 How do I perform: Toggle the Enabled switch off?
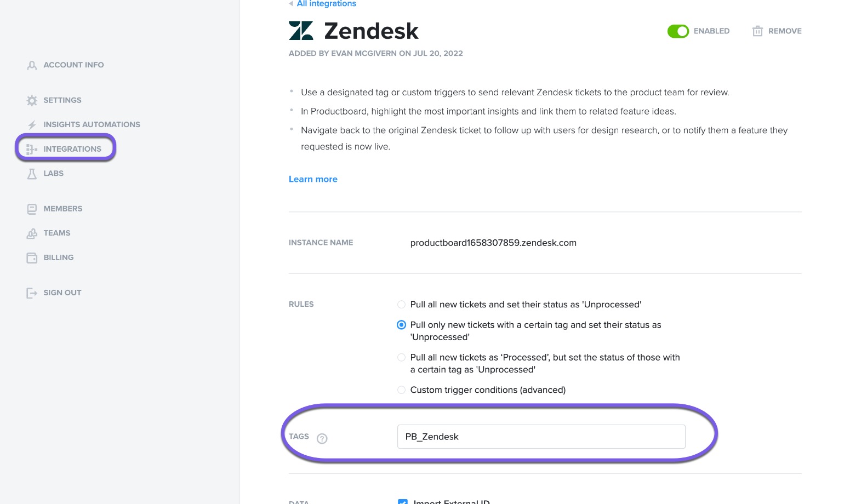point(678,31)
